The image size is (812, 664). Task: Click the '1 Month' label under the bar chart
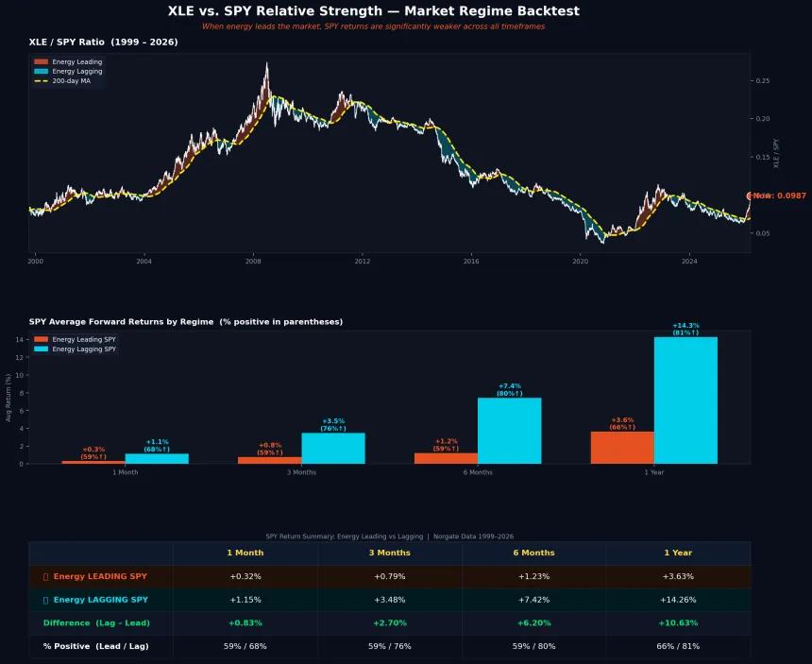pos(126,472)
